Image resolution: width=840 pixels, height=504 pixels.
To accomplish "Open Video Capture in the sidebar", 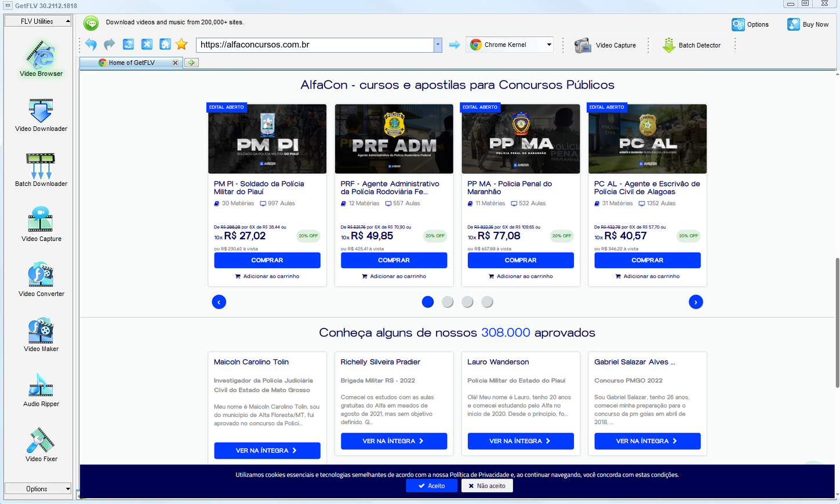I will (x=41, y=225).
